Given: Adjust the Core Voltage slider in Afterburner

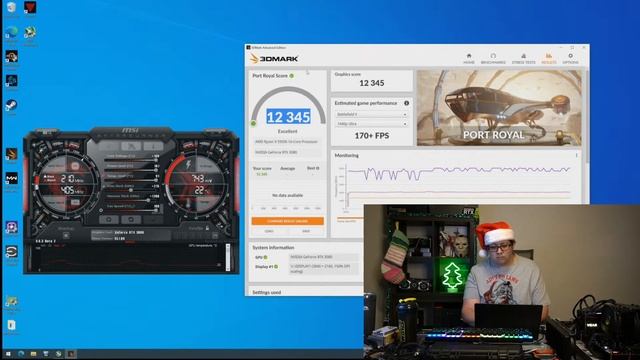Looking at the screenshot, I should point(131,160).
